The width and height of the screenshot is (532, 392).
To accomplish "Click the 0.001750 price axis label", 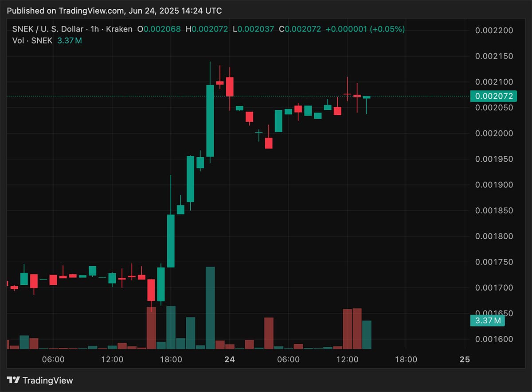I will 494,262.
